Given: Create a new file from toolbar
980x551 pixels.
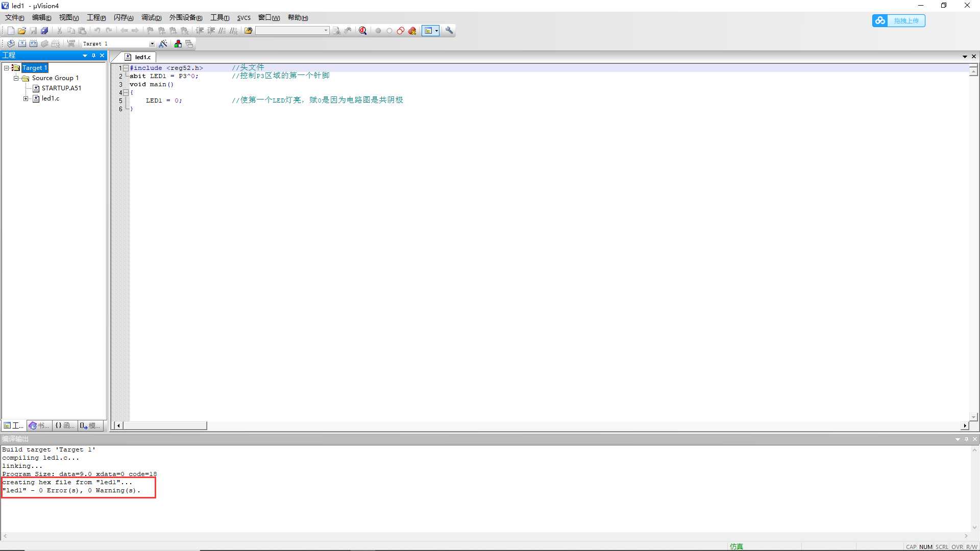Looking at the screenshot, I should [x=11, y=31].
